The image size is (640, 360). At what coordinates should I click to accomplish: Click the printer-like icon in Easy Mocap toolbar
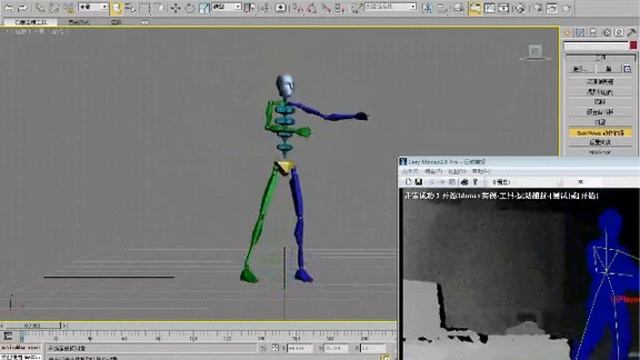(x=464, y=182)
